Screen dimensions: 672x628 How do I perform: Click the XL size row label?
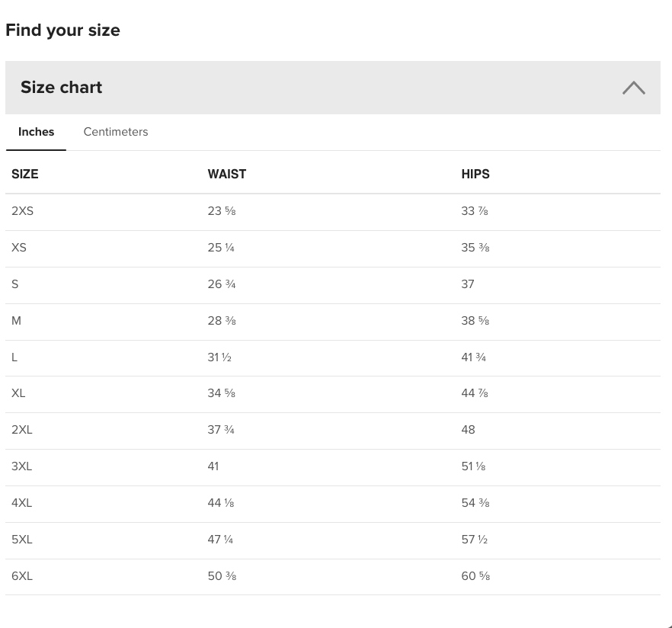pyautogui.click(x=18, y=393)
